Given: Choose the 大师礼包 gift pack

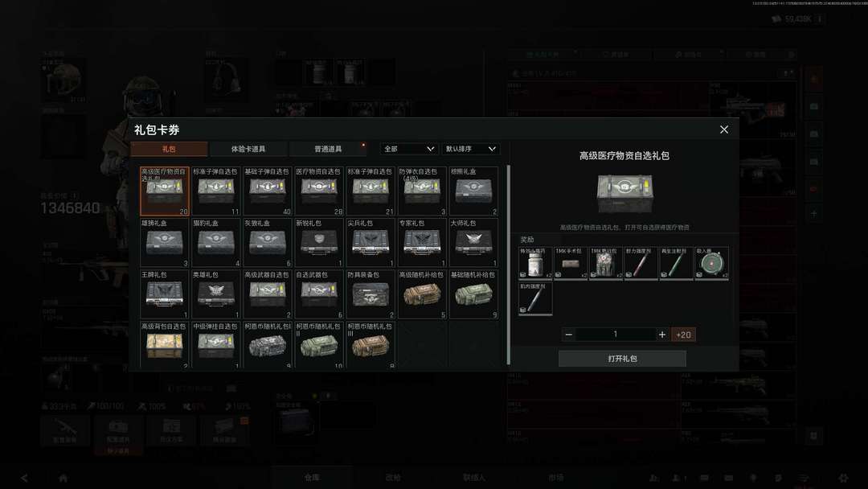Looking at the screenshot, I should (473, 243).
